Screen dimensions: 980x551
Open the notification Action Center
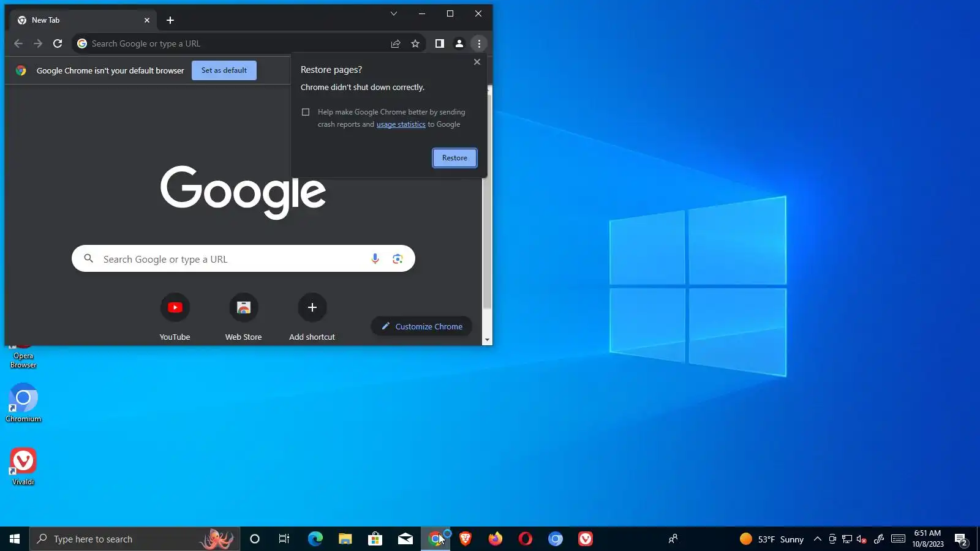[x=961, y=539]
